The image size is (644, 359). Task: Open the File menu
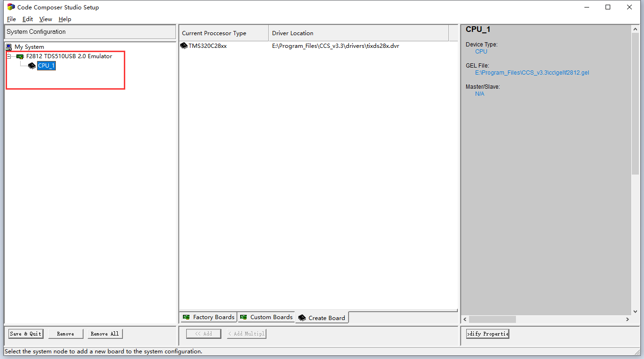pyautogui.click(x=11, y=19)
